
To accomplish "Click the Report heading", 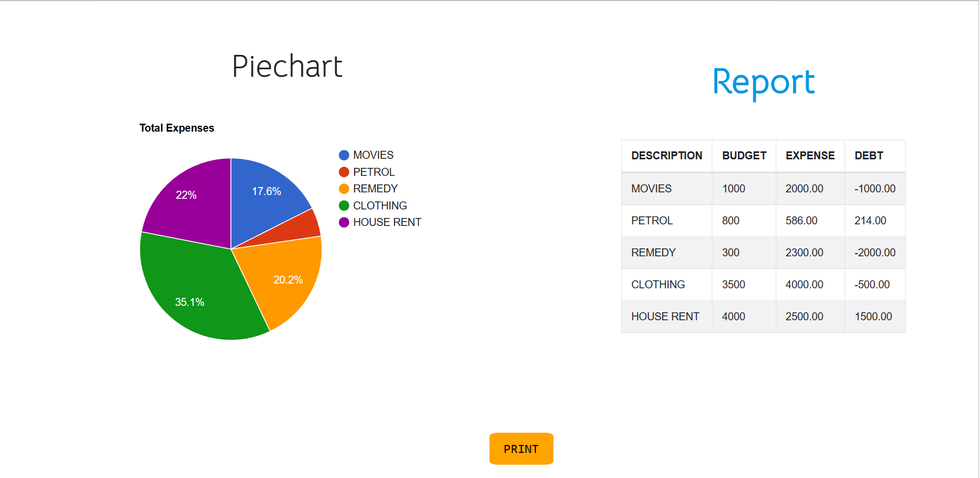I will [764, 83].
